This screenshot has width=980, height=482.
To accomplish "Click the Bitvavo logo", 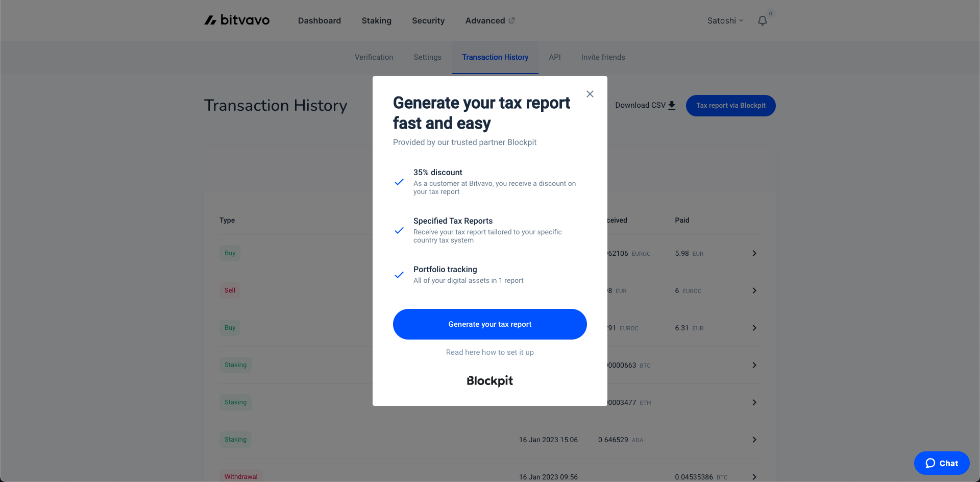I will pyautogui.click(x=237, y=20).
